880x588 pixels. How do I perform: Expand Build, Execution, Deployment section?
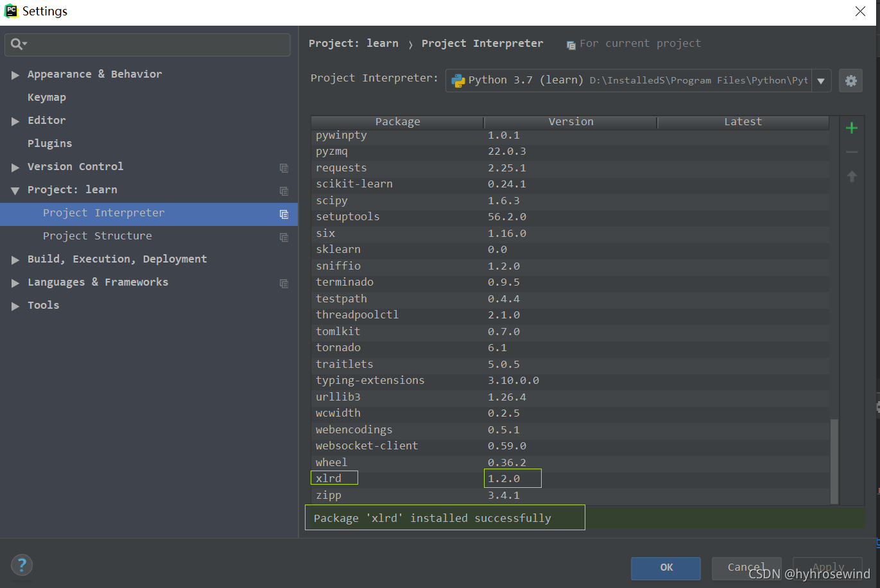(15, 260)
